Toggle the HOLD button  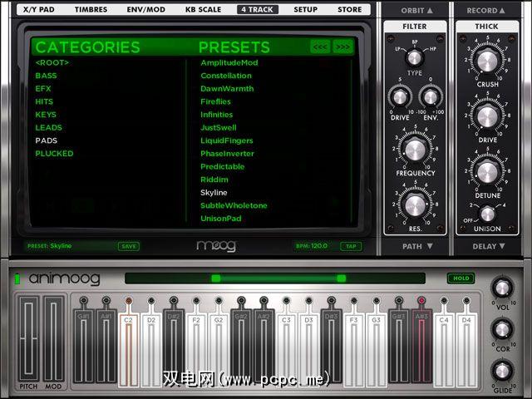click(x=461, y=278)
